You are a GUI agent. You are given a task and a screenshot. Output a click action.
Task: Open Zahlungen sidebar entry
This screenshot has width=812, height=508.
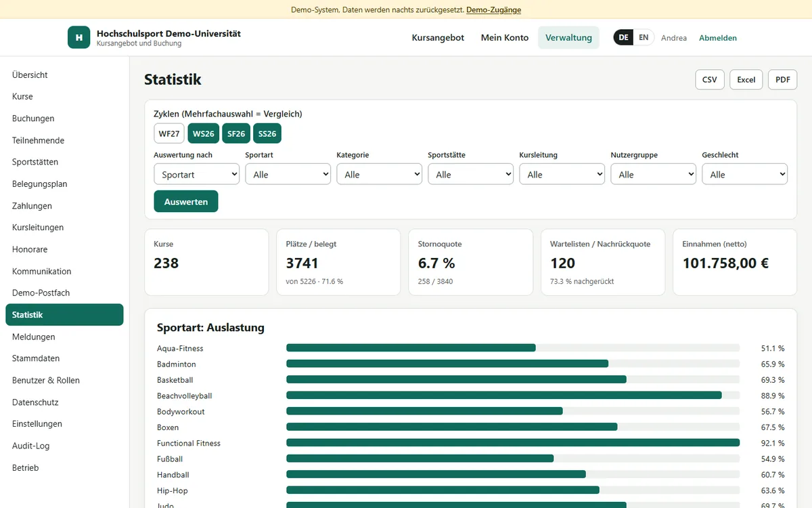[64, 206]
